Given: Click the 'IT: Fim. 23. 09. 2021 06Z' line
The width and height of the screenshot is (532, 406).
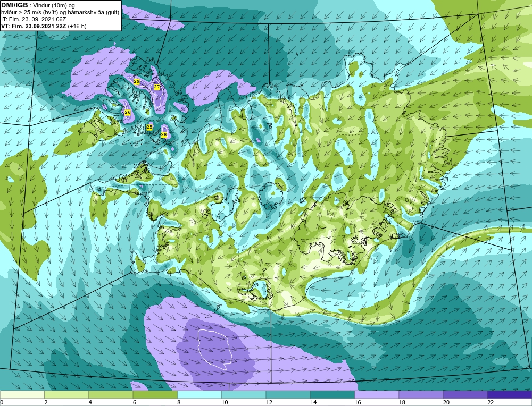Looking at the screenshot, I should coord(33,19).
